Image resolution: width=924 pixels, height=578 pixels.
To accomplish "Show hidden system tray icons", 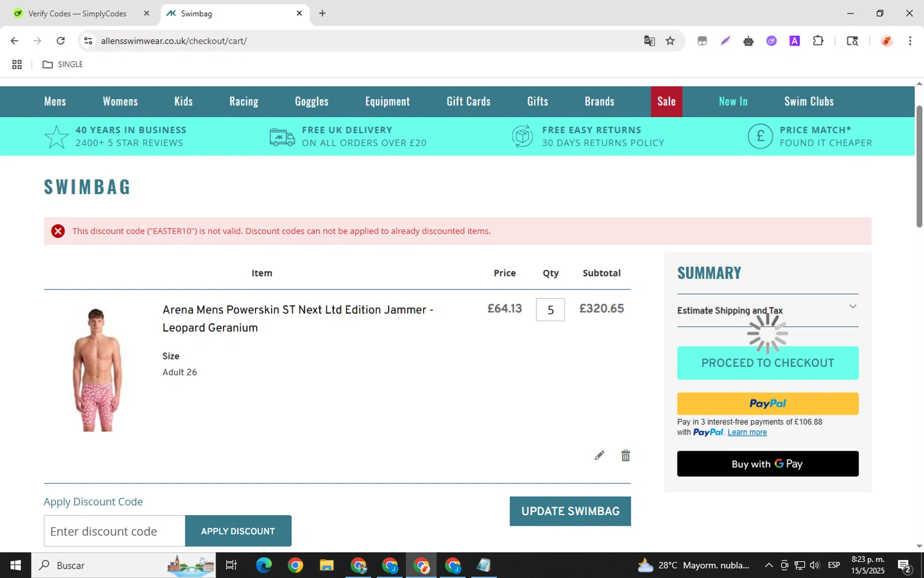I will click(769, 565).
